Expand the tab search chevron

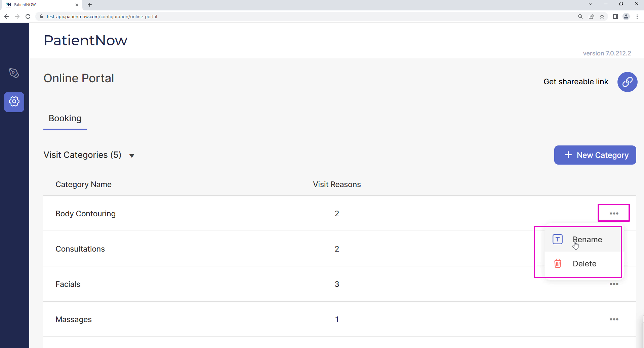590,4
